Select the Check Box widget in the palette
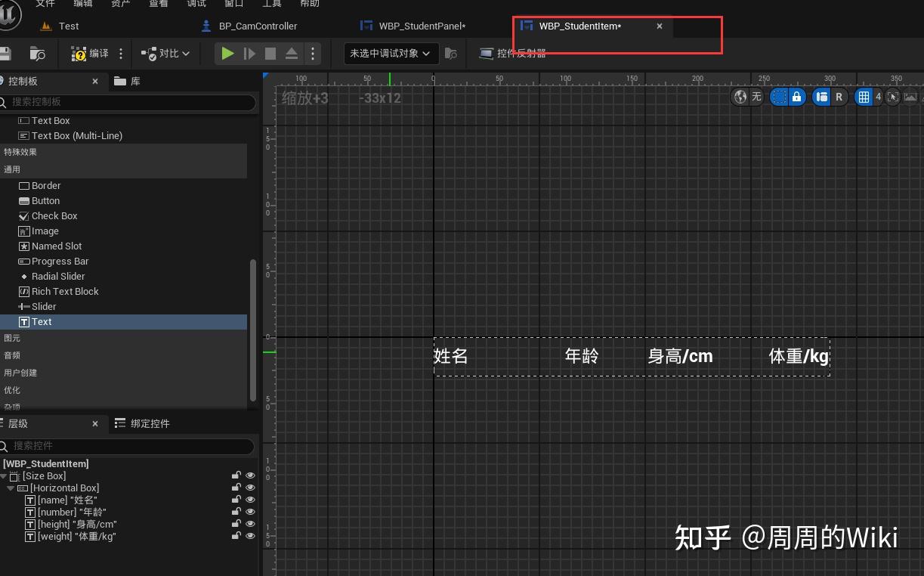The height and width of the screenshot is (576, 924). pos(54,215)
